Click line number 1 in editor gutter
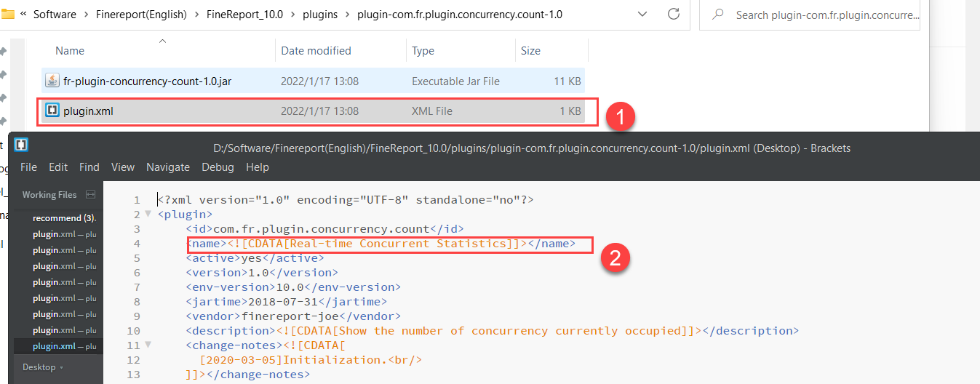Image resolution: width=980 pixels, height=384 pixels. click(136, 200)
